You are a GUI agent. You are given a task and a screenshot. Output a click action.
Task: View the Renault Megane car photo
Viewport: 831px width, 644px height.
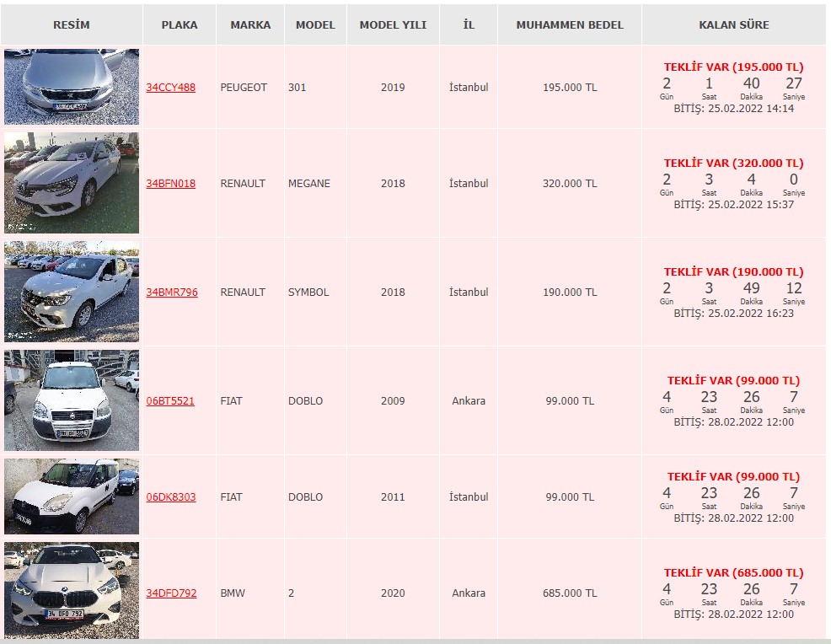(x=72, y=183)
